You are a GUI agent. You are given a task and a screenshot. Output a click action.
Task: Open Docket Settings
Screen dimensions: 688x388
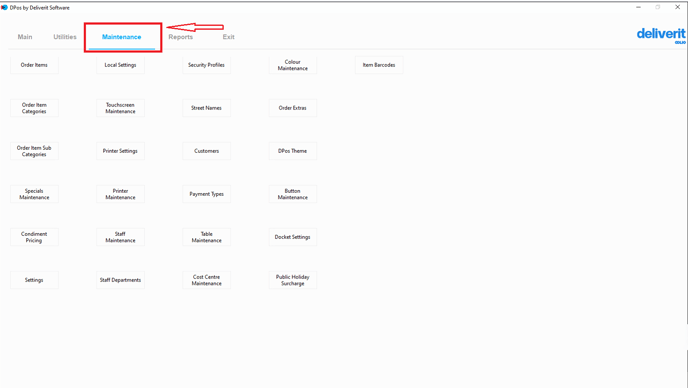coord(293,237)
